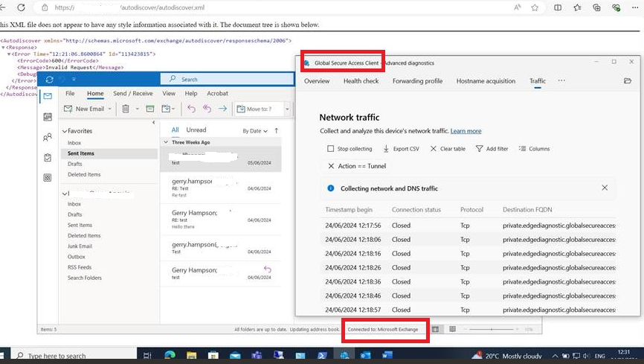The width and height of the screenshot is (644, 364).
Task: Click Delete trash icon in Outlook ribbon
Action: pyautogui.click(x=126, y=109)
